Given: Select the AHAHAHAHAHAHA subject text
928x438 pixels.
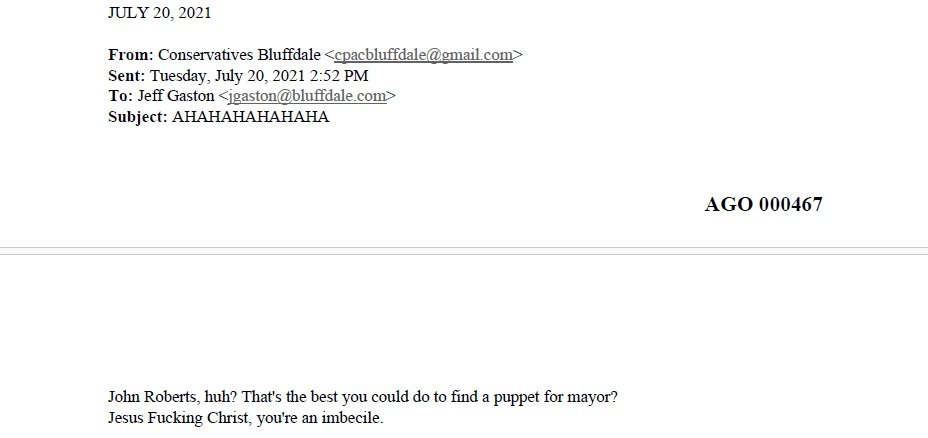Looking at the screenshot, I should click(x=250, y=116).
